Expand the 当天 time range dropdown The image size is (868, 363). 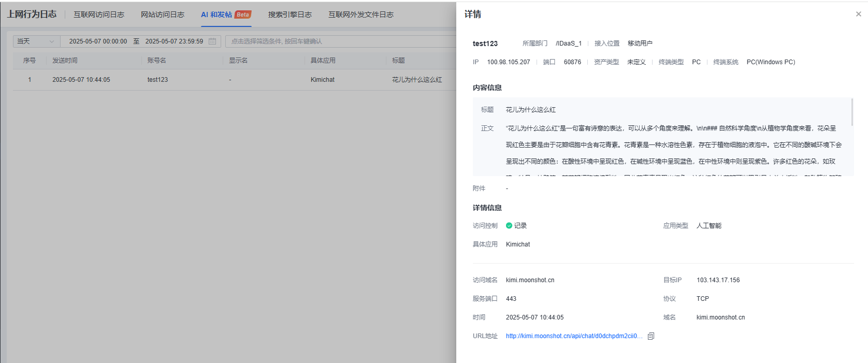tap(36, 41)
